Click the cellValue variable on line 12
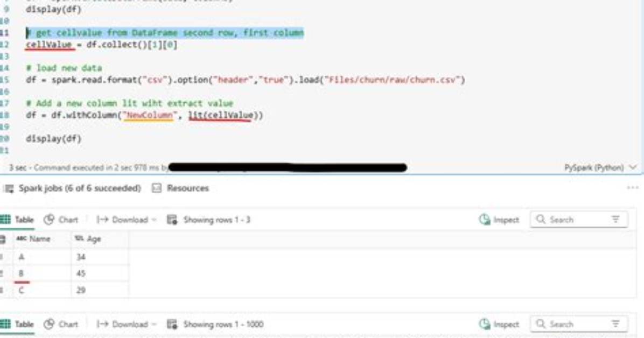This screenshot has height=338, width=644. (x=49, y=44)
